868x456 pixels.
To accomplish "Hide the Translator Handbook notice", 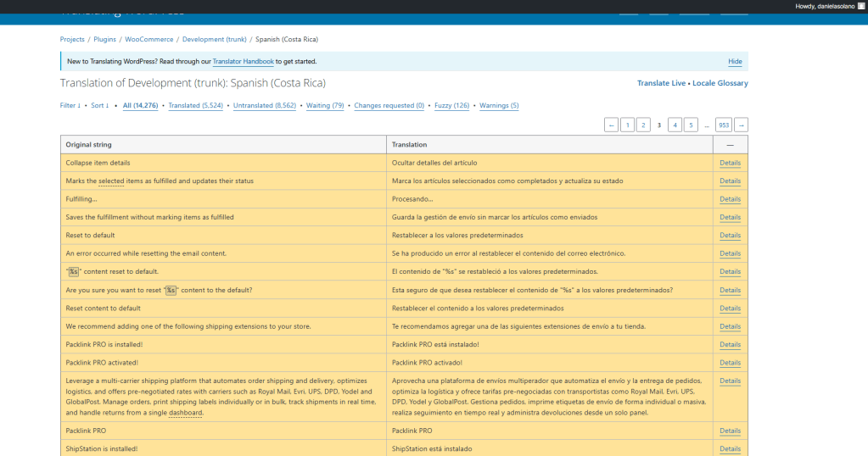I will point(735,62).
